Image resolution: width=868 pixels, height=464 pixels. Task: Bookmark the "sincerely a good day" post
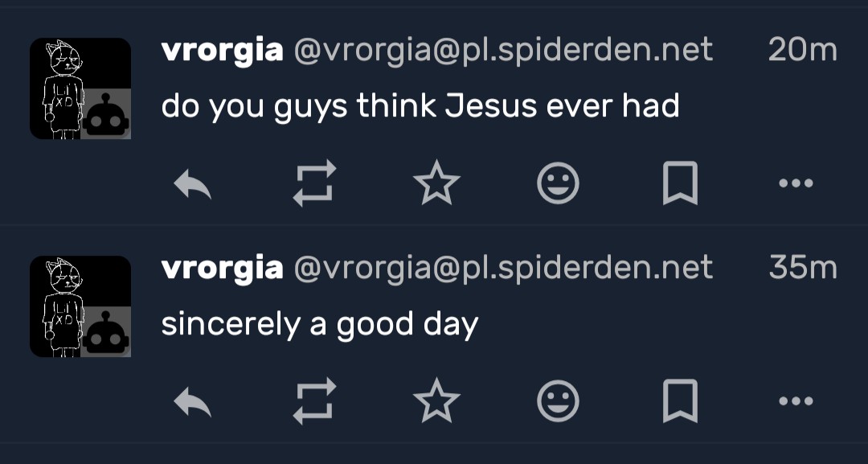coord(680,400)
